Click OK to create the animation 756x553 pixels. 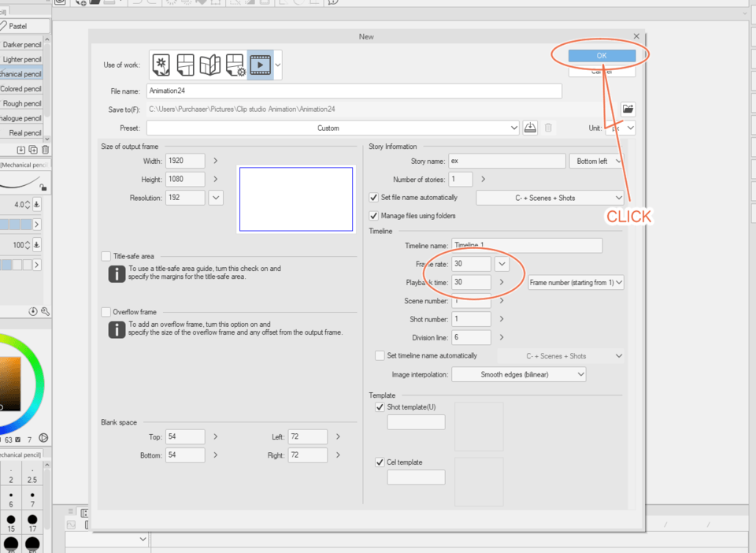click(x=602, y=55)
